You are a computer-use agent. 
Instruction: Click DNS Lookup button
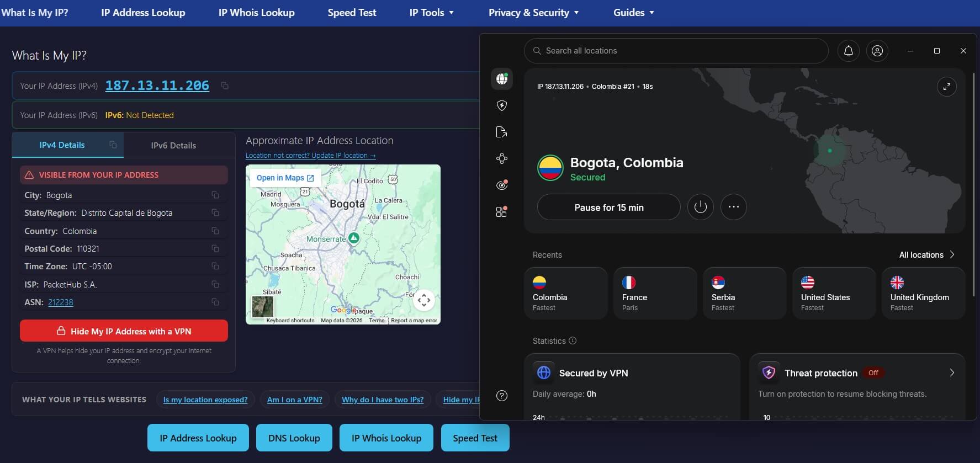294,438
